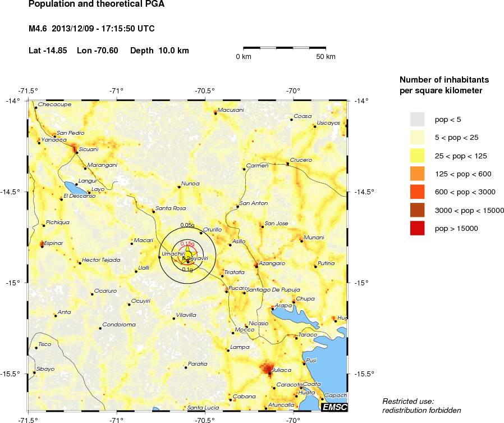The height and width of the screenshot is (423, 504).
Task: Click the '0.05g' PGA contour label
Action: (187, 225)
